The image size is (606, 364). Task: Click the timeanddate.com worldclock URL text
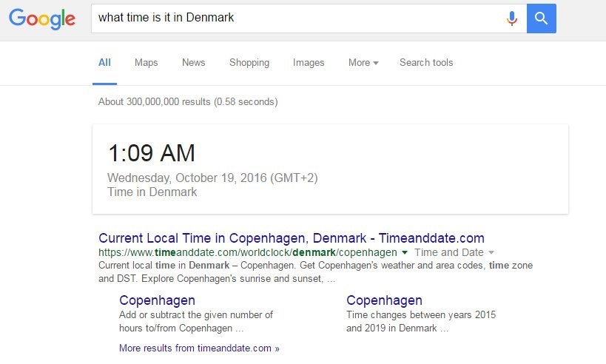click(248, 252)
